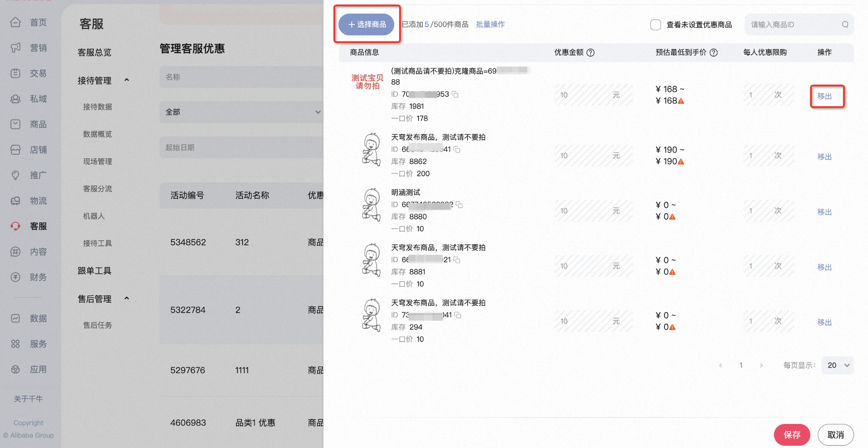868x448 pixels.
Task: Open the 交易 trade sidebar icon
Action: pyautogui.click(x=15, y=73)
